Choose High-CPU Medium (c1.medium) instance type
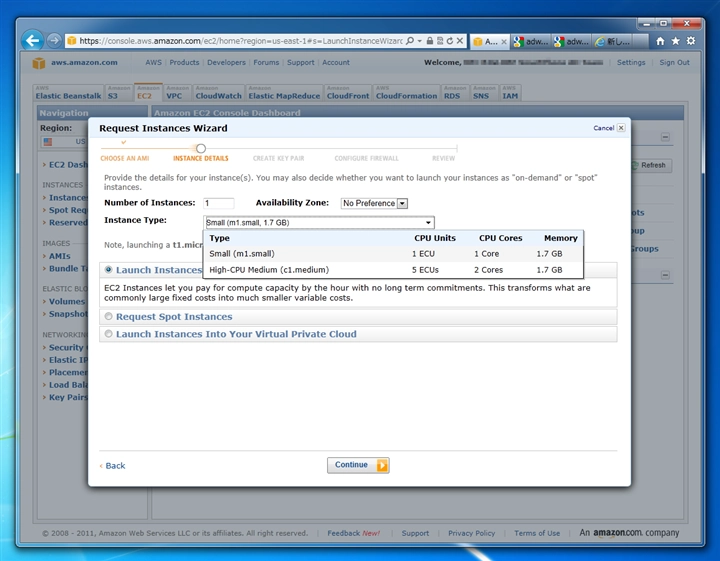This screenshot has height=561, width=720. 393,270
